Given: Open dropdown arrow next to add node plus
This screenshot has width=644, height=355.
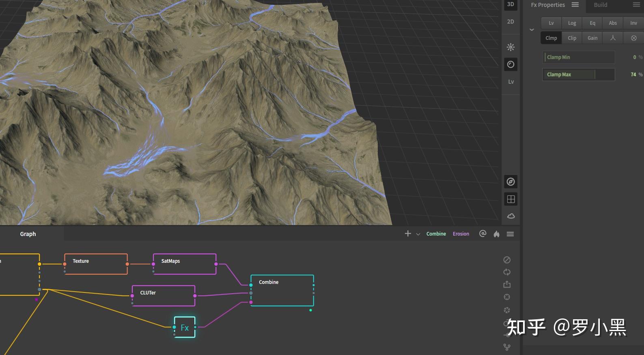Looking at the screenshot, I should [418, 234].
